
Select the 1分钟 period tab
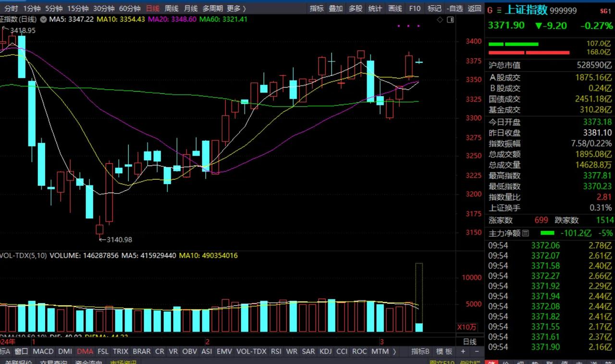tap(32, 9)
